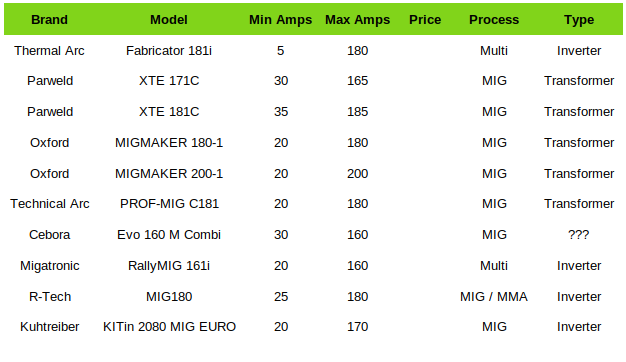Viewport: 626px width, 362px height.
Task: Select the Min Amps header cell
Action: (280, 20)
